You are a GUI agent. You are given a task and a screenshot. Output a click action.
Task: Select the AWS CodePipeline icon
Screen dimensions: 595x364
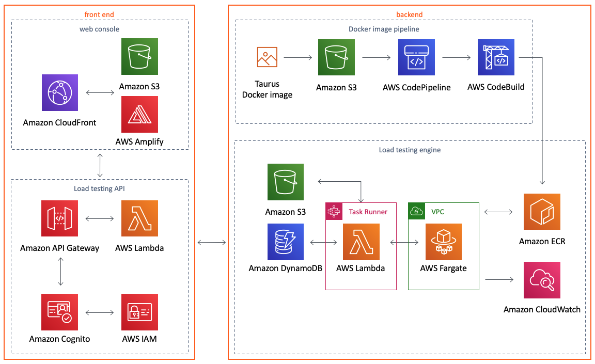coord(416,57)
